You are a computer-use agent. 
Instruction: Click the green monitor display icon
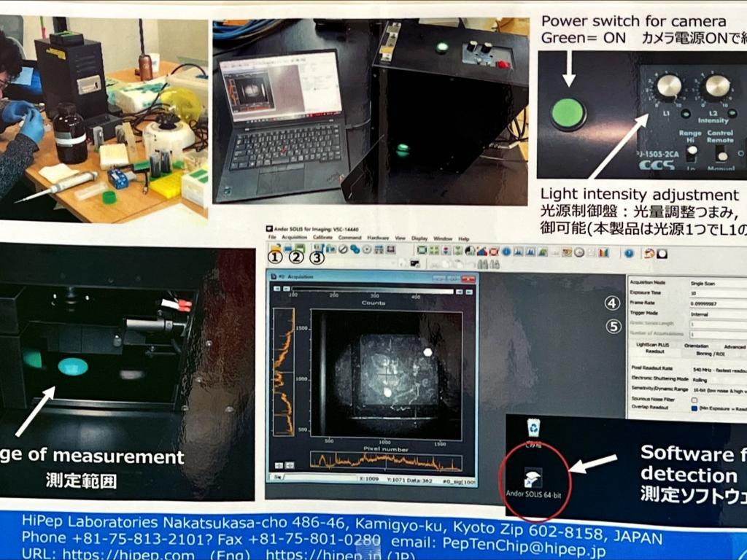click(x=422, y=250)
